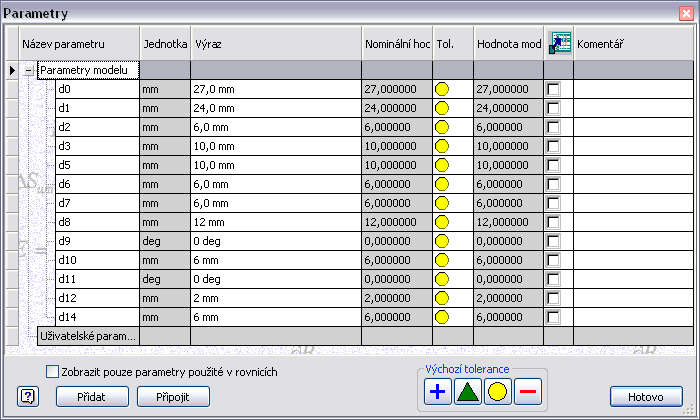Enable export checkbox for parameter d8
This screenshot has height=420, width=700.
click(x=553, y=222)
